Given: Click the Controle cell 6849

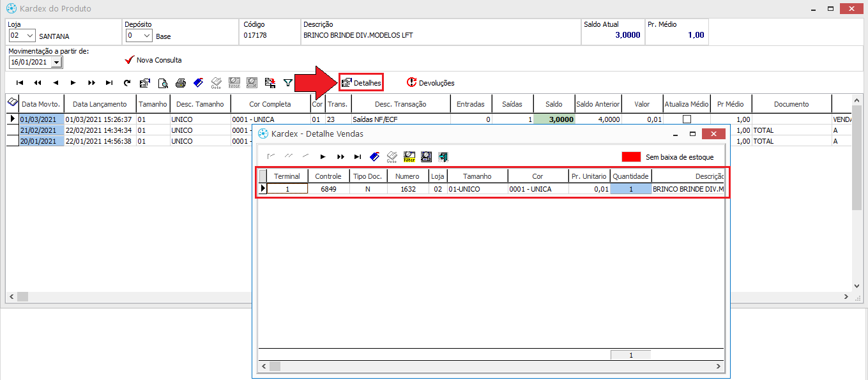Looking at the screenshot, I should click(x=328, y=189).
